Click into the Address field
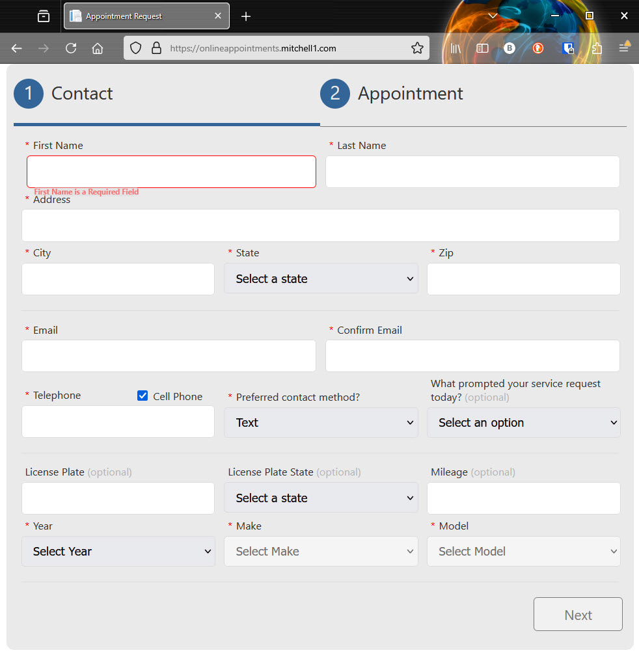The image size is (639, 672). coord(321,226)
